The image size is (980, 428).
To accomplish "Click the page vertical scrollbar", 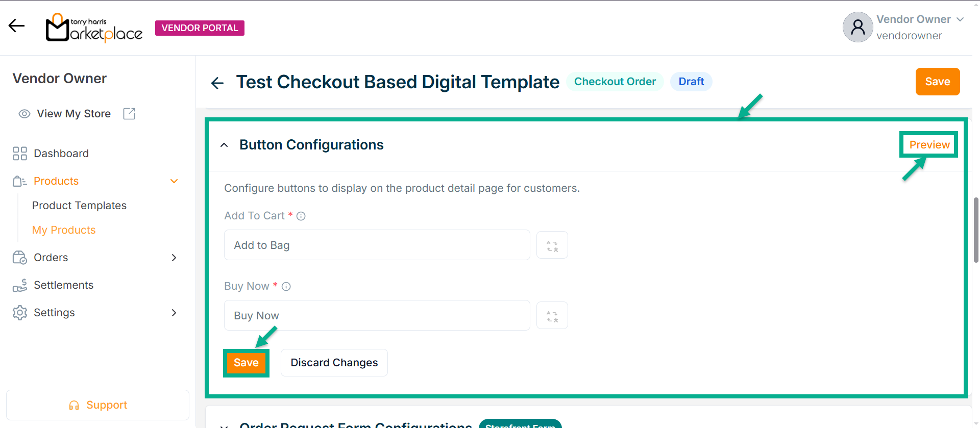I will (x=976, y=230).
